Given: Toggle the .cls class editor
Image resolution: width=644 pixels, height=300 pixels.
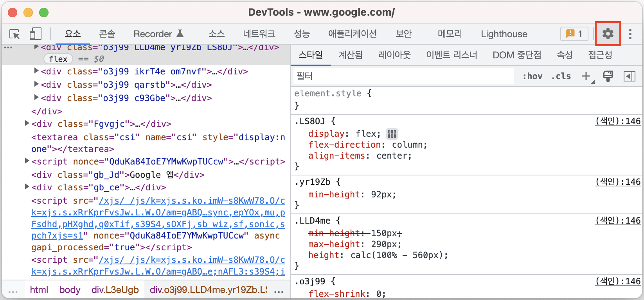Looking at the screenshot, I should [561, 76].
